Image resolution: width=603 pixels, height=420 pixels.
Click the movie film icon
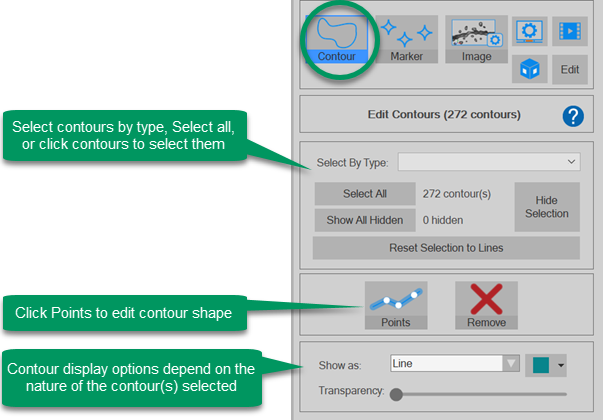click(567, 31)
